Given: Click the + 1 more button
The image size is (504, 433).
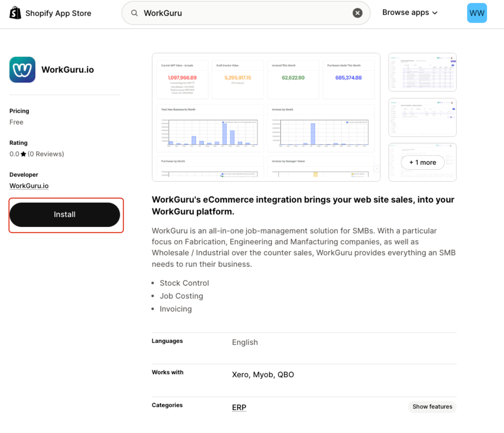Looking at the screenshot, I should pyautogui.click(x=423, y=162).
